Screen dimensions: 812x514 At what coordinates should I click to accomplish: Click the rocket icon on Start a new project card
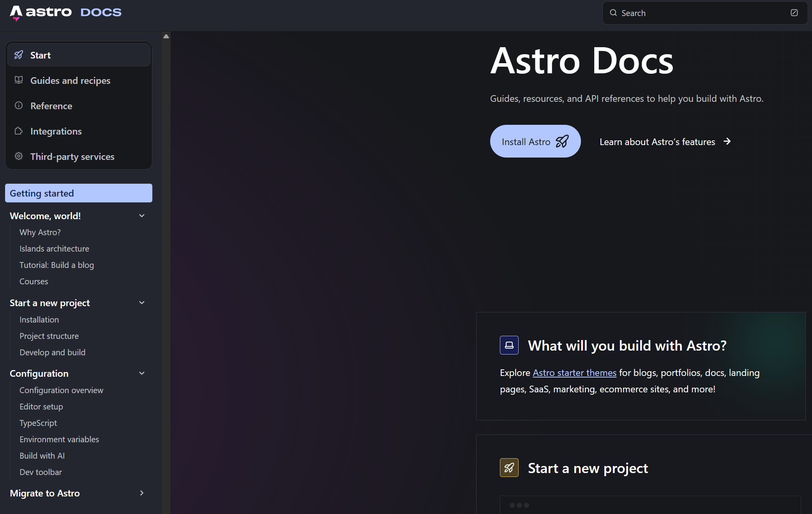(x=509, y=468)
